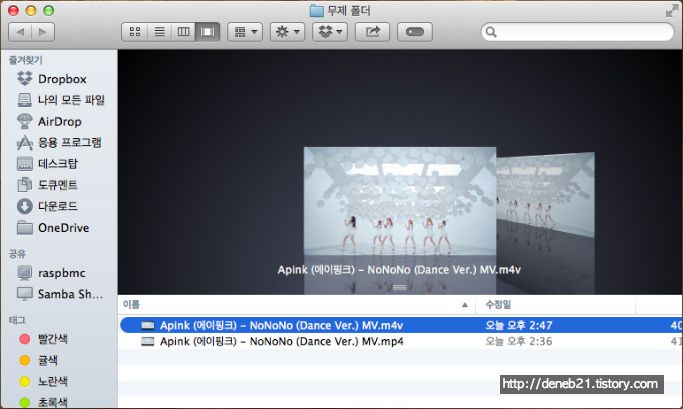Open the Dropbox toolbar menu
Image resolution: width=683 pixels, height=409 pixels.
330,32
